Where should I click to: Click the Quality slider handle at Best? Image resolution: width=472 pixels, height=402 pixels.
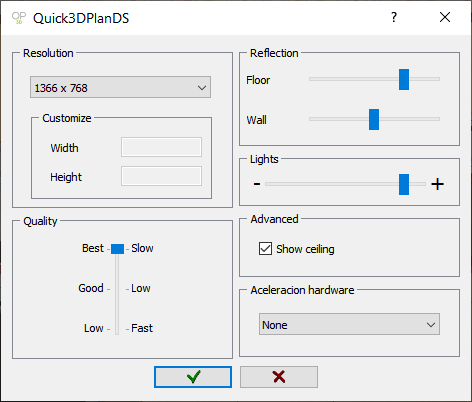coord(117,249)
